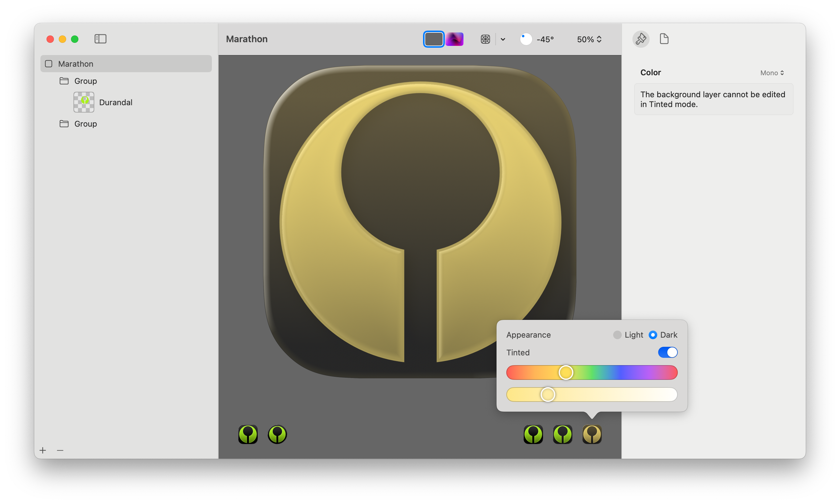840x504 pixels.
Task: Turn off the Tinted switch
Action: (x=667, y=352)
